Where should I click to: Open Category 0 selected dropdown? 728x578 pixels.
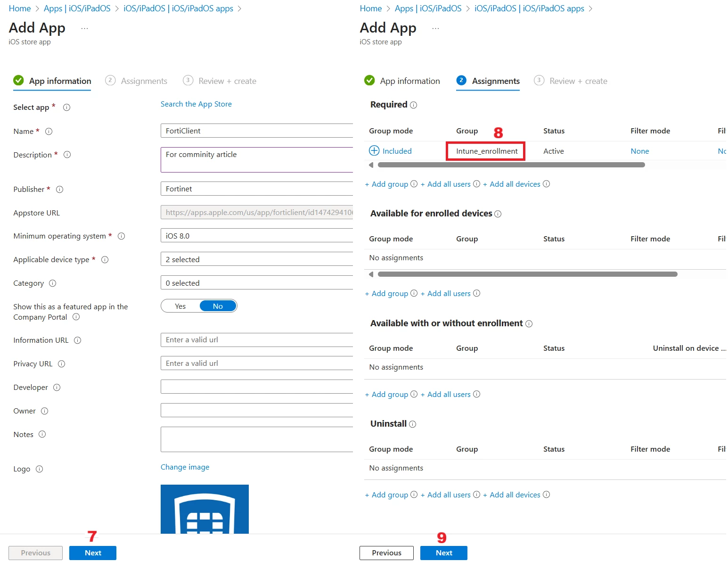click(257, 282)
